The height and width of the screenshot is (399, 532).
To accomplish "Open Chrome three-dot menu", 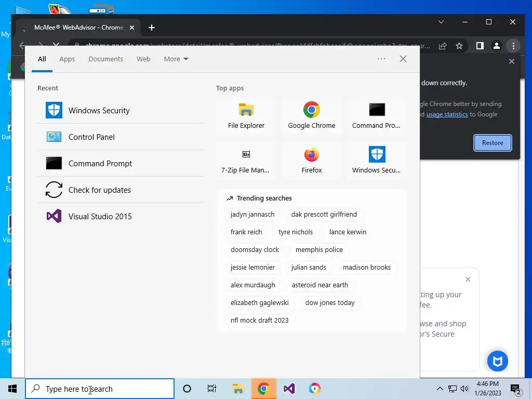I will point(513,46).
